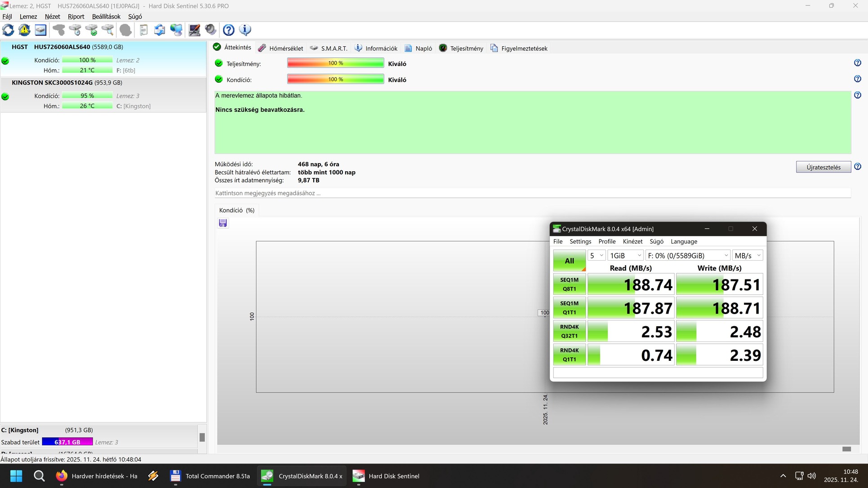Save condition graph with floppy icon
868x488 pixels.
coord(223,223)
